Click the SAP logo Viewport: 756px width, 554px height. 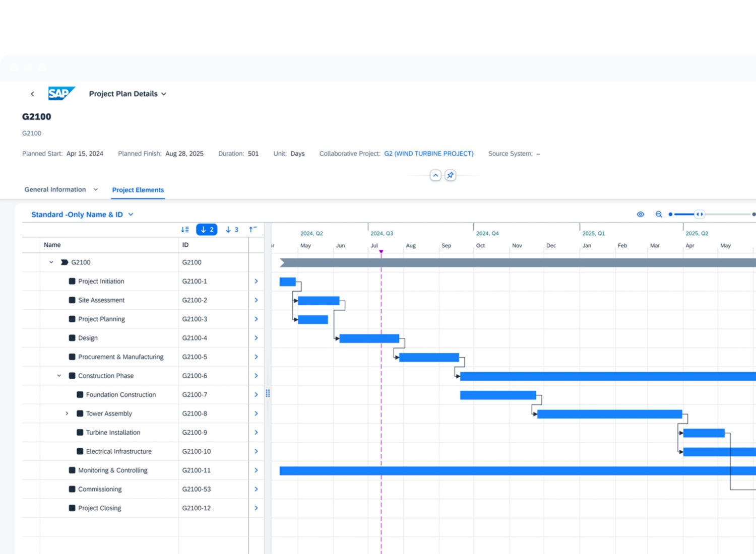(61, 94)
